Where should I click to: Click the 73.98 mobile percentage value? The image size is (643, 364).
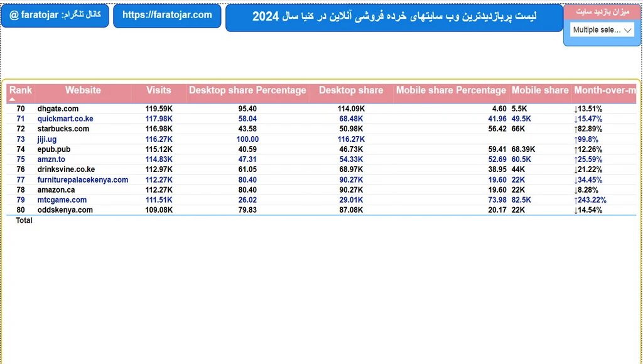pyautogui.click(x=497, y=200)
